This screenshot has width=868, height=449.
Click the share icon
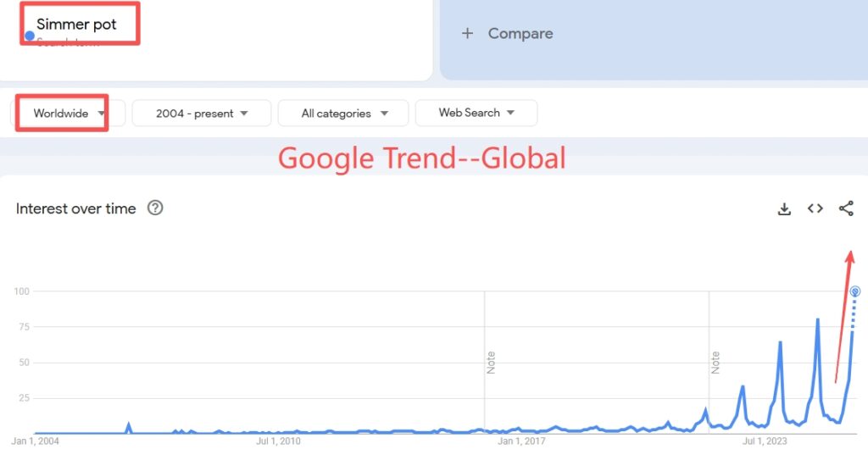coord(845,208)
